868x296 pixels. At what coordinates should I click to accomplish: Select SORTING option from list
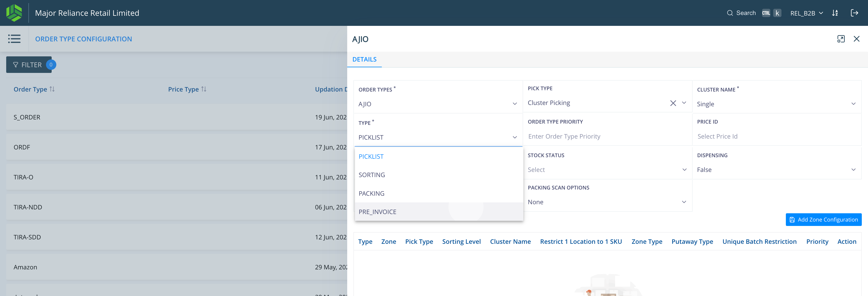point(439,175)
